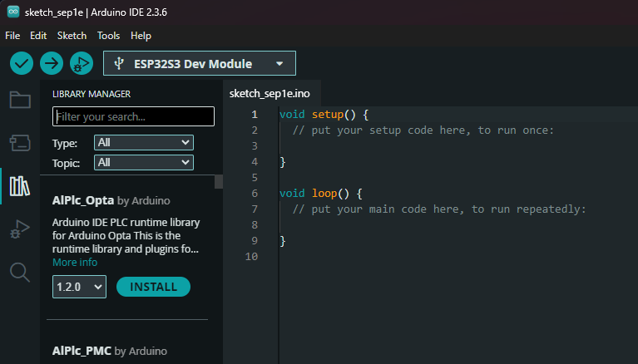Click the setup function name in code

point(328,115)
